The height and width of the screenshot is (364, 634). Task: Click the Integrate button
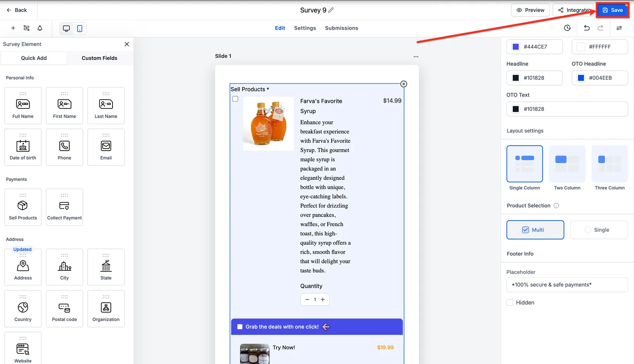point(574,10)
